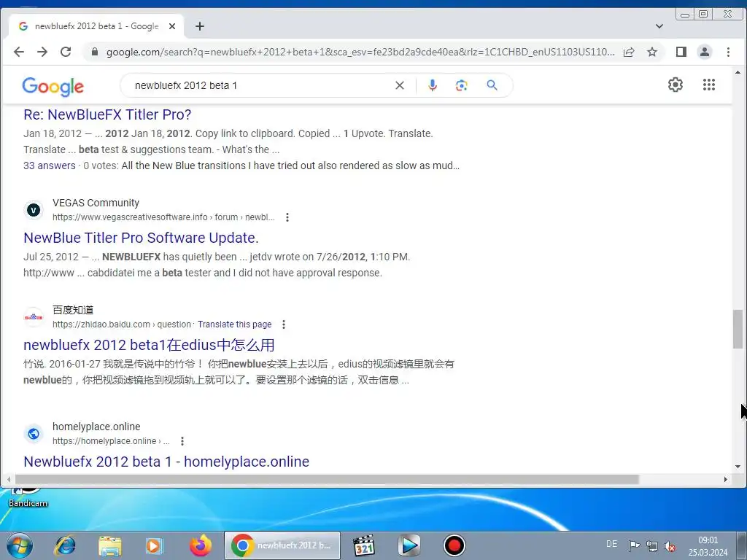
Task: Expand the tab search dropdown arrow
Action: pos(659,26)
